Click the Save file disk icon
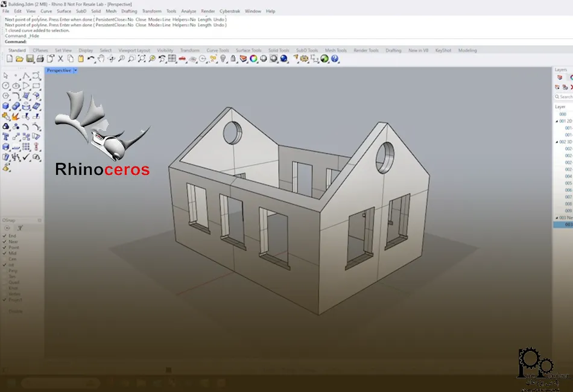 click(30, 59)
